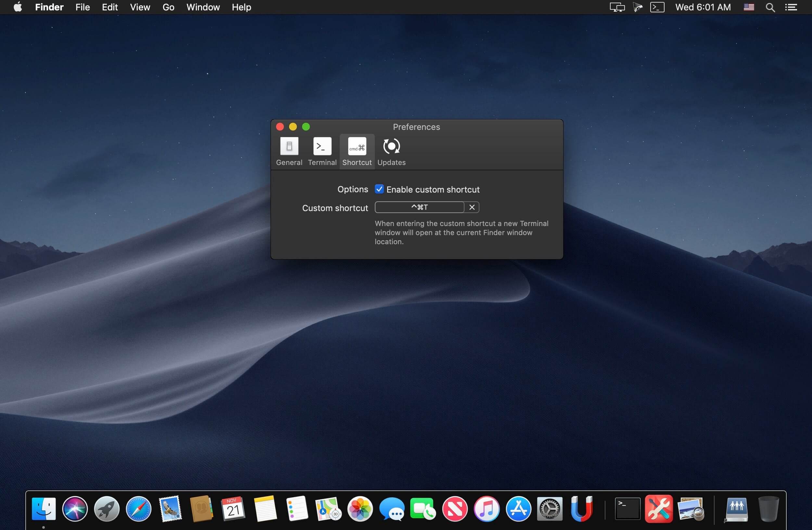This screenshot has width=812, height=530.
Task: Open Notes from the Dock
Action: point(265,508)
